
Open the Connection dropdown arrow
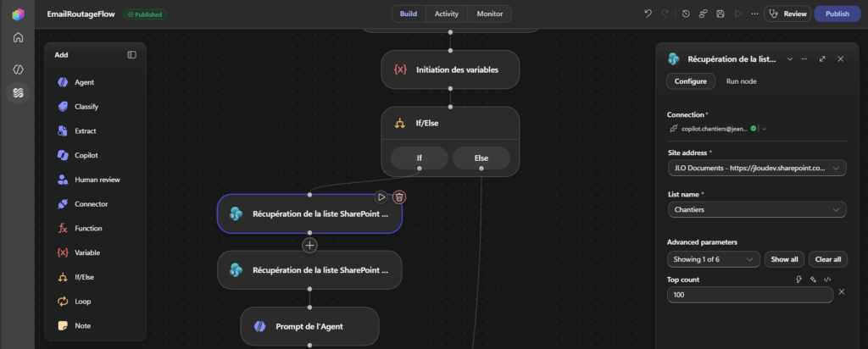coord(764,129)
